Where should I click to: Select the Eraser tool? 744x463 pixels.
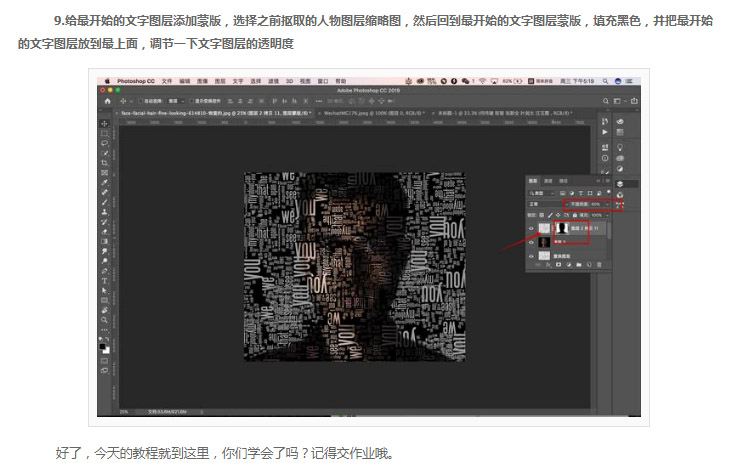(x=104, y=232)
